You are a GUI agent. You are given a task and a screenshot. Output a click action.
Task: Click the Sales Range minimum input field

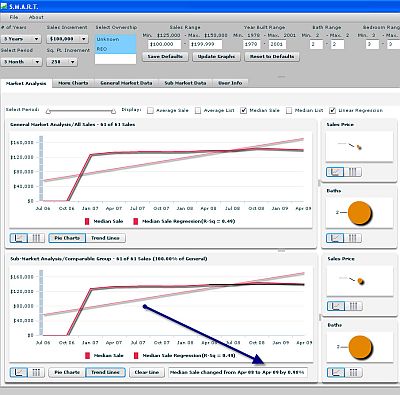coord(164,44)
